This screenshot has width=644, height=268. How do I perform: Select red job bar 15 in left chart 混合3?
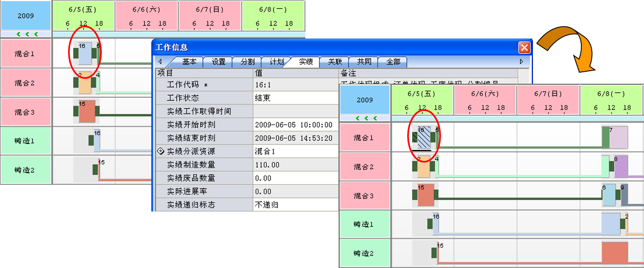[87, 111]
